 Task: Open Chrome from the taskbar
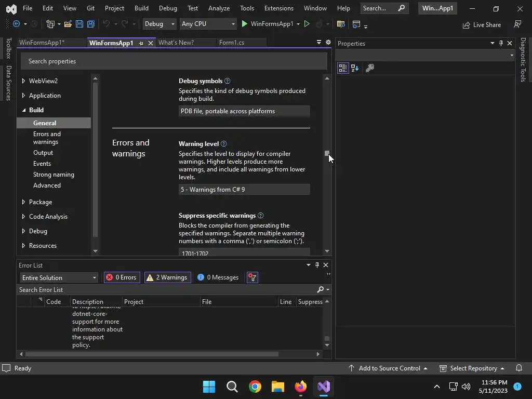pos(255,387)
